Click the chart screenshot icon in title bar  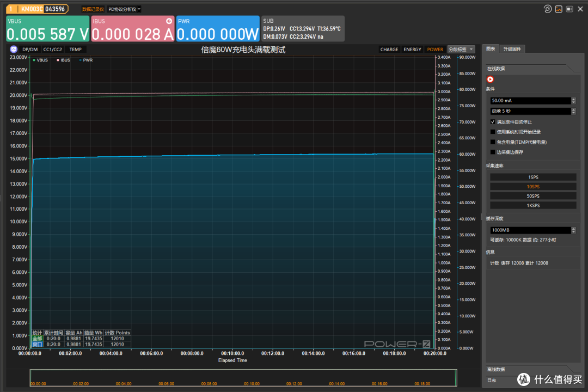pos(559,9)
